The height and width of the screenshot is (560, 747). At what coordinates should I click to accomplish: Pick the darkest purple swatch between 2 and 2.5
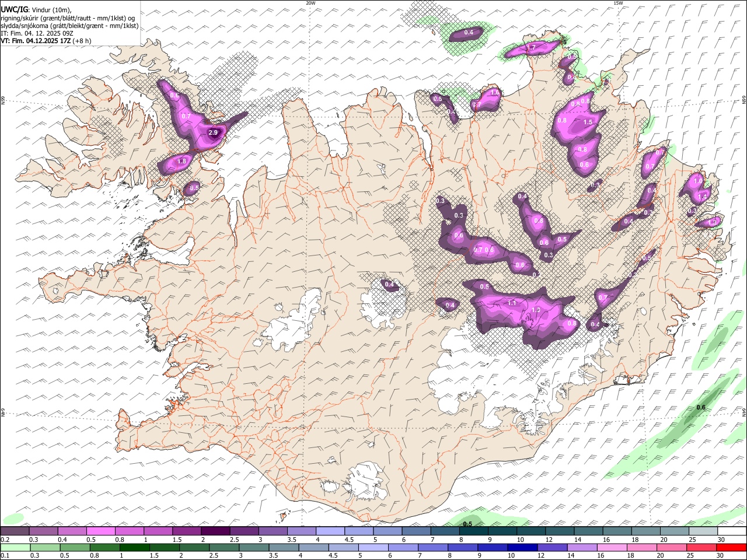[215, 531]
